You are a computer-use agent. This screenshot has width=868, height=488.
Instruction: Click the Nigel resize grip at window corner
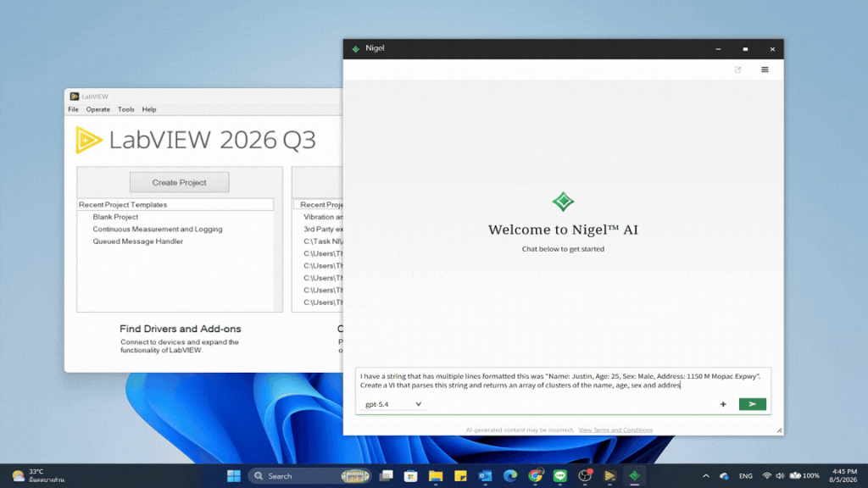click(x=780, y=430)
